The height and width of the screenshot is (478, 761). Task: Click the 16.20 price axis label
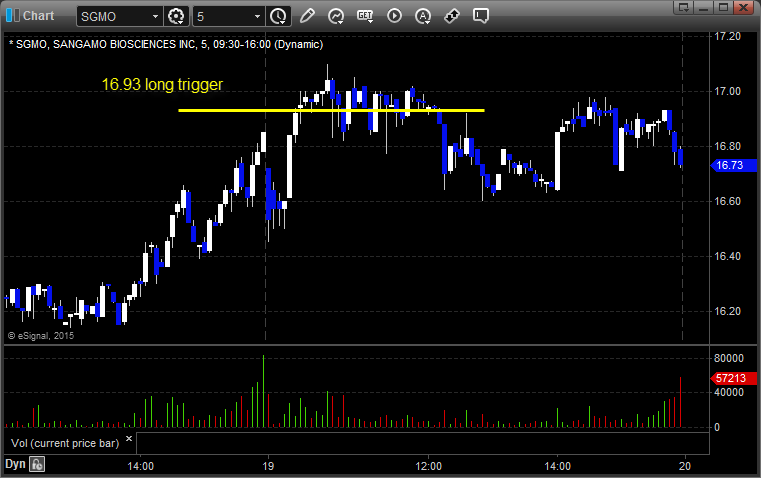728,311
